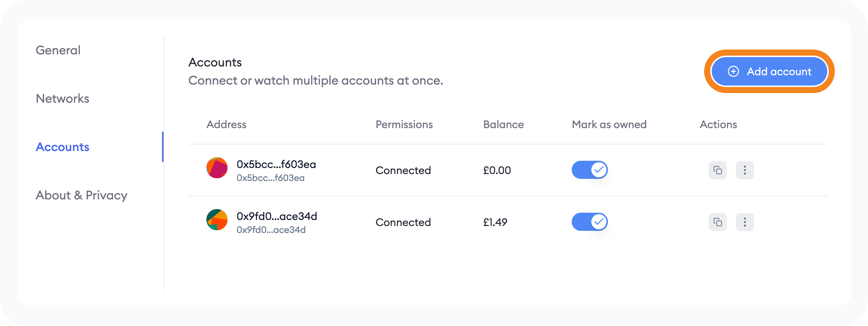This screenshot has width=868, height=326.
Task: Click the Address column header
Action: pos(227,124)
